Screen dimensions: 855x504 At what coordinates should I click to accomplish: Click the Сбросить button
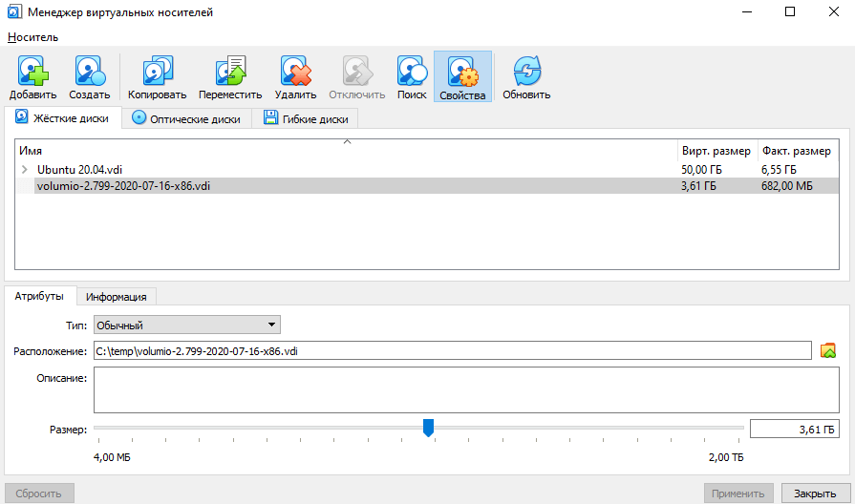(39, 493)
